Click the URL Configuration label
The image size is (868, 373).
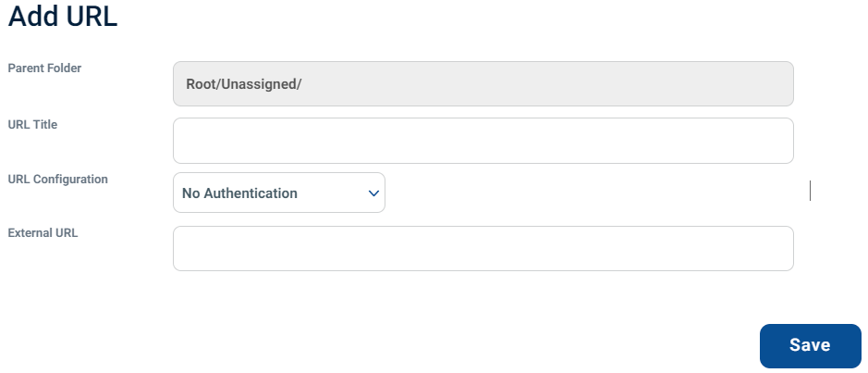[x=58, y=179]
